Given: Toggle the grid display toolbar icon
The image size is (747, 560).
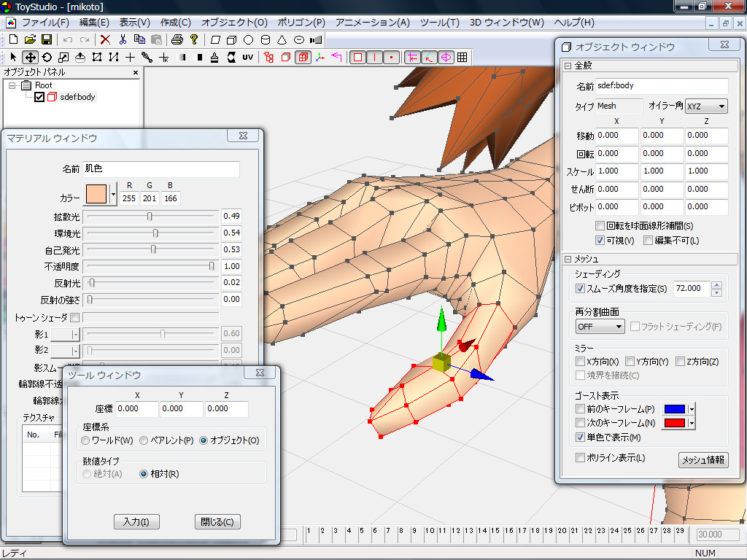Looking at the screenshot, I should [x=462, y=57].
